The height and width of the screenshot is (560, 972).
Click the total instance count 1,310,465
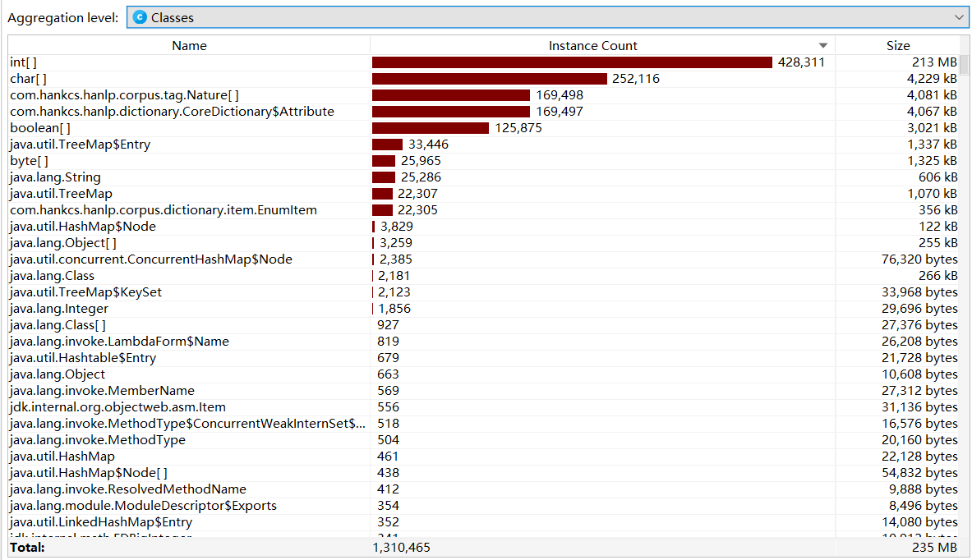(401, 548)
